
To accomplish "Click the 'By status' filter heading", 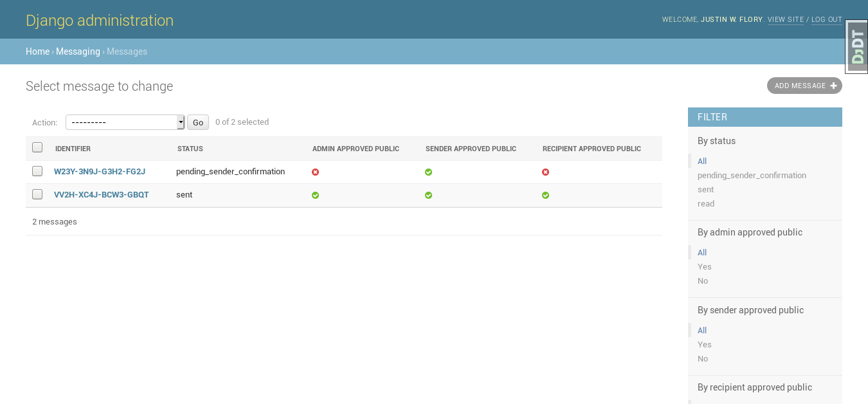I will [716, 141].
